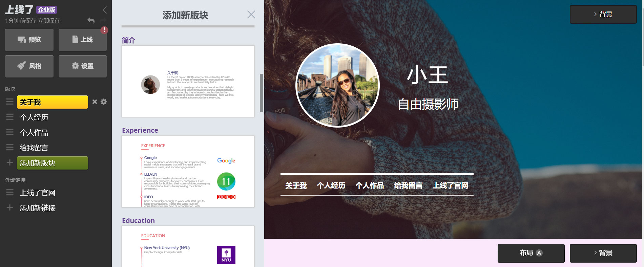Click 个人经历 in the page navigation

pyautogui.click(x=331, y=185)
